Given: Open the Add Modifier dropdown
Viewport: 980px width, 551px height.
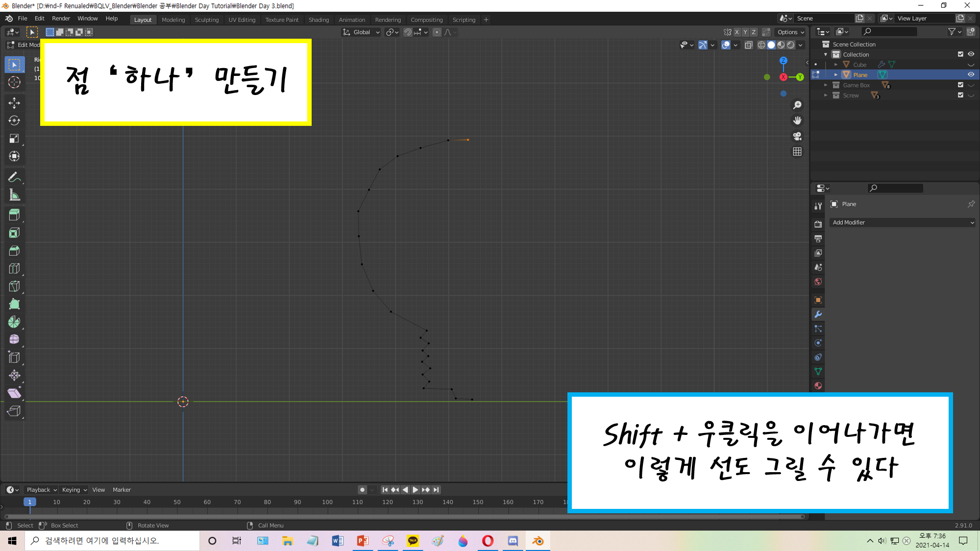Looking at the screenshot, I should pos(903,222).
